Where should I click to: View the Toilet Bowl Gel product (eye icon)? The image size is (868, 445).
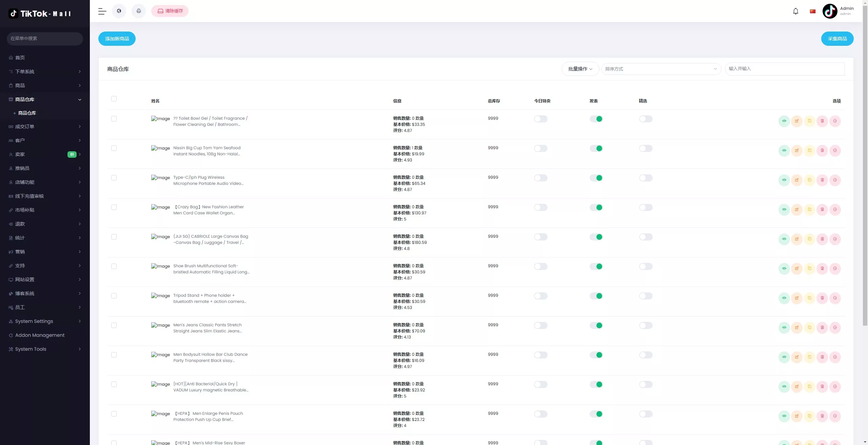(x=784, y=121)
